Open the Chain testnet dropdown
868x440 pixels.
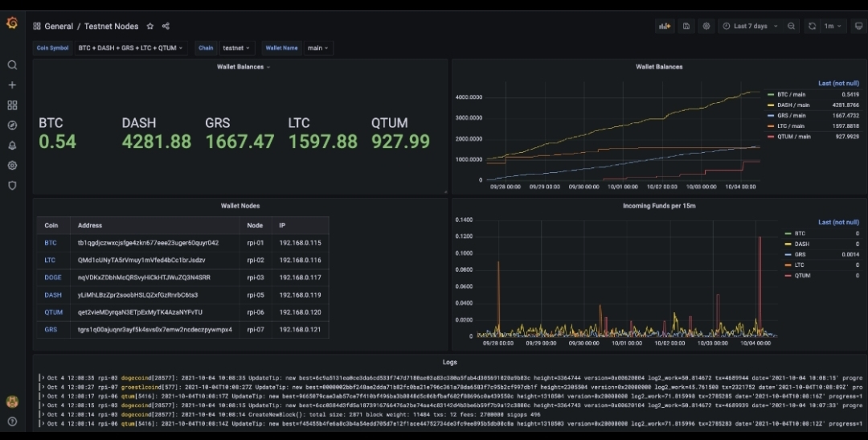(237, 48)
